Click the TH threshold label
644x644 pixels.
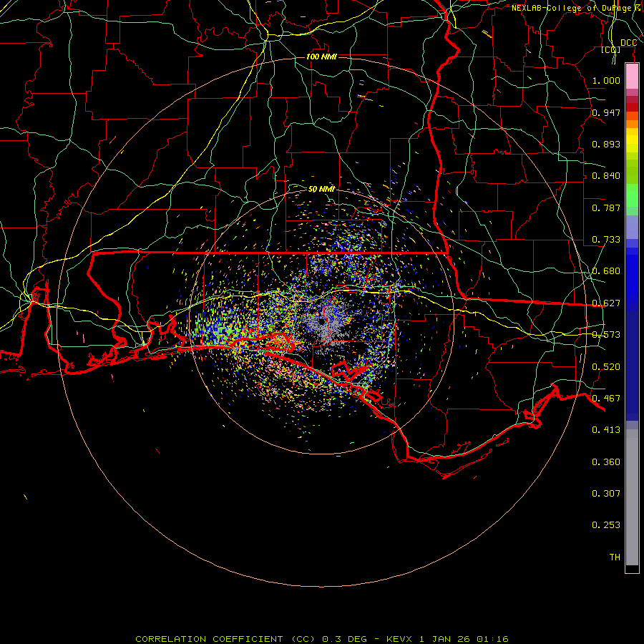coord(615,557)
